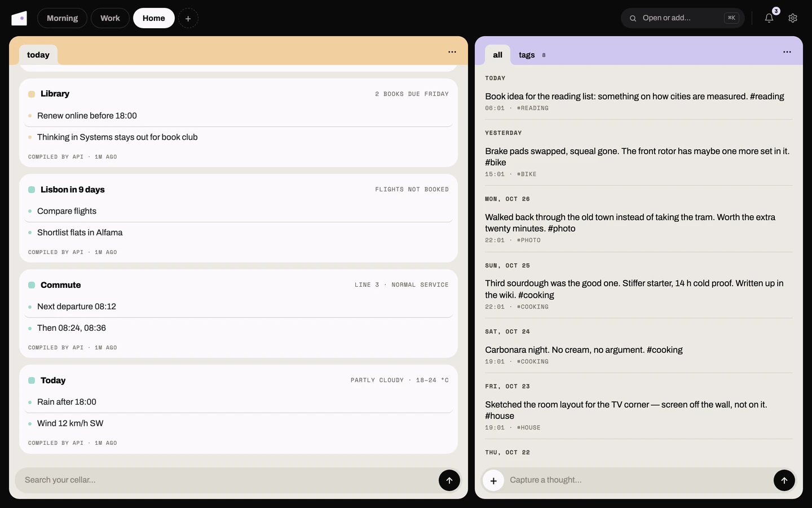The image size is (812, 508).
Task: Focus the Open or add search box
Action: 682,18
